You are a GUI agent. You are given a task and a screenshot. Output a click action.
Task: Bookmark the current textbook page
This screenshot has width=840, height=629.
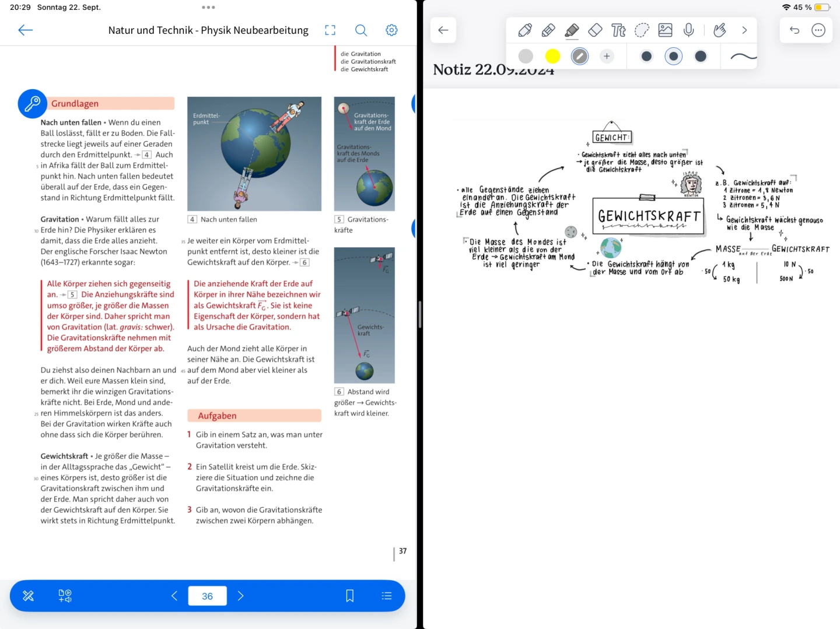coord(349,596)
